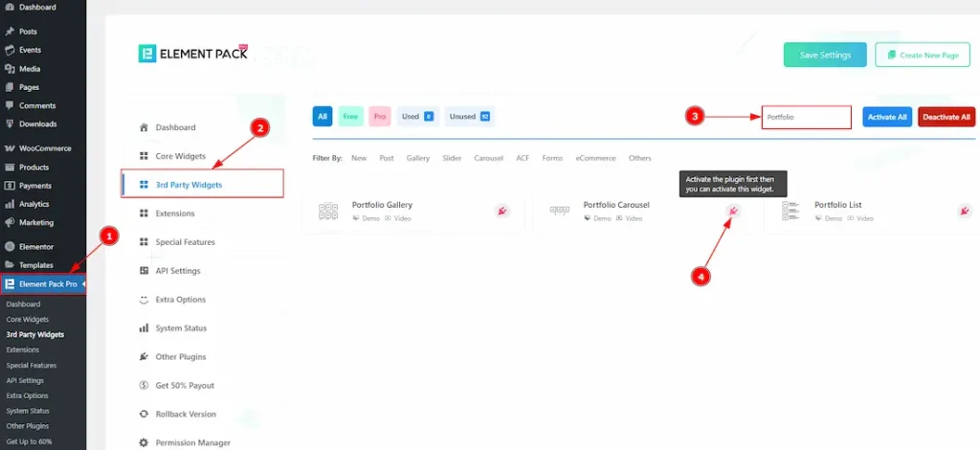Open Demo link for Portfolio List
Viewport: 980px width, 450px height.
(x=828, y=218)
